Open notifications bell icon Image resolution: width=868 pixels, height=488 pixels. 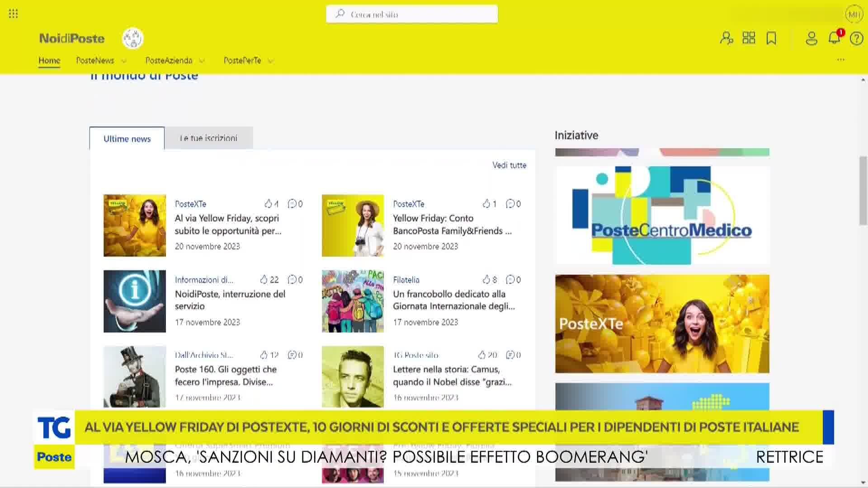[834, 38]
